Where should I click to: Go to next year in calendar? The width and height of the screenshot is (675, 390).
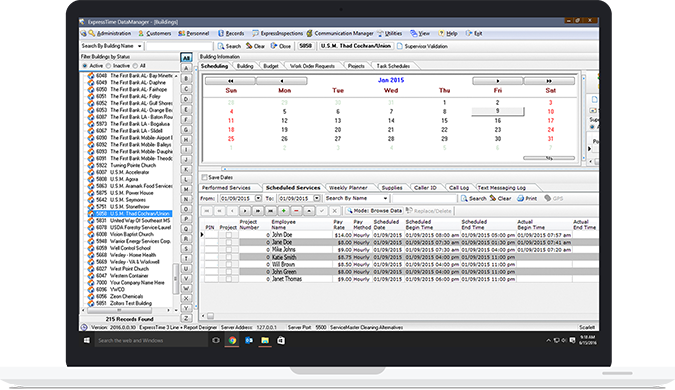tap(549, 80)
